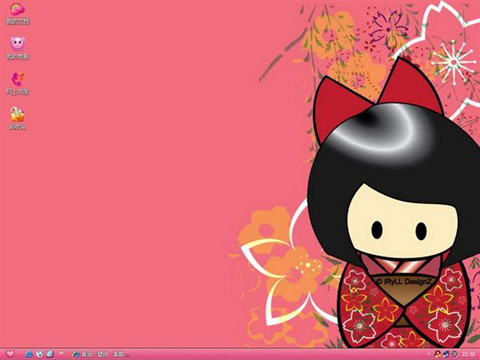Open the pink pig My Computer icon
Screen dimensions: 480x360
17,44
